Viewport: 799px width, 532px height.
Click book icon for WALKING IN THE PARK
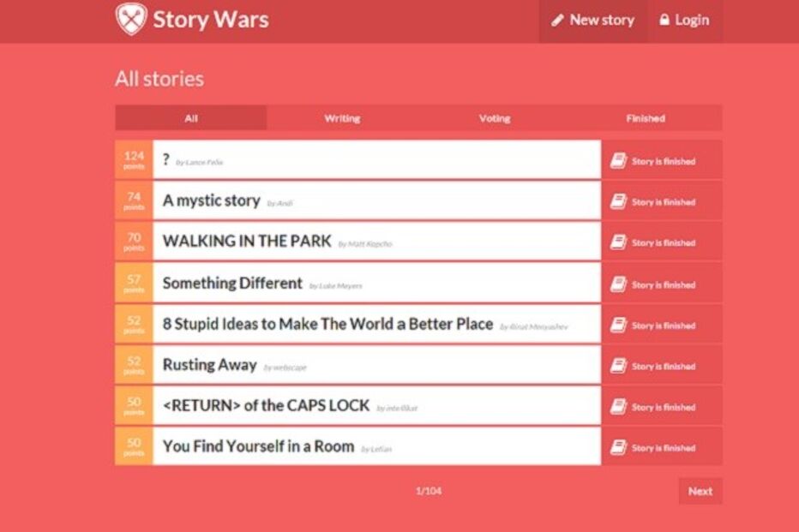click(x=618, y=243)
